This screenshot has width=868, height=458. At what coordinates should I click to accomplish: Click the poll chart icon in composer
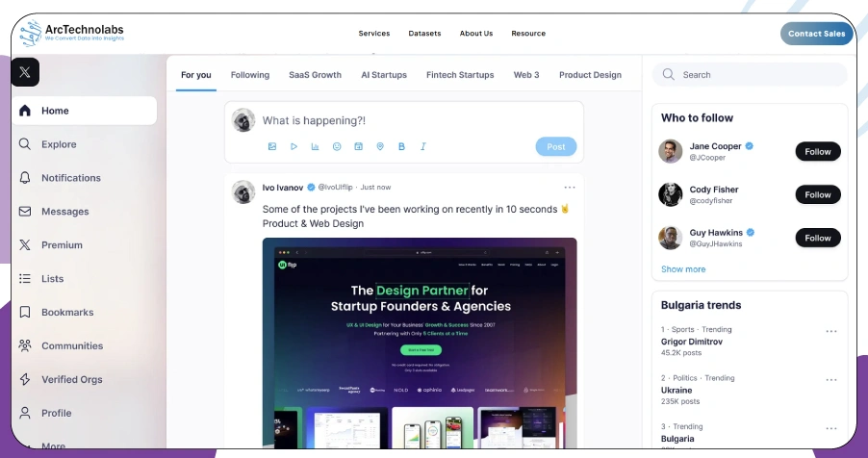coord(315,147)
